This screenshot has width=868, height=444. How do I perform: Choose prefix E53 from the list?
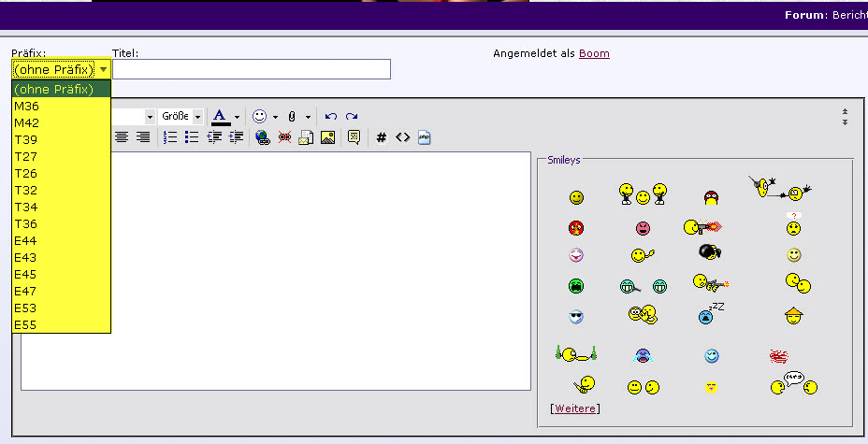(x=62, y=308)
